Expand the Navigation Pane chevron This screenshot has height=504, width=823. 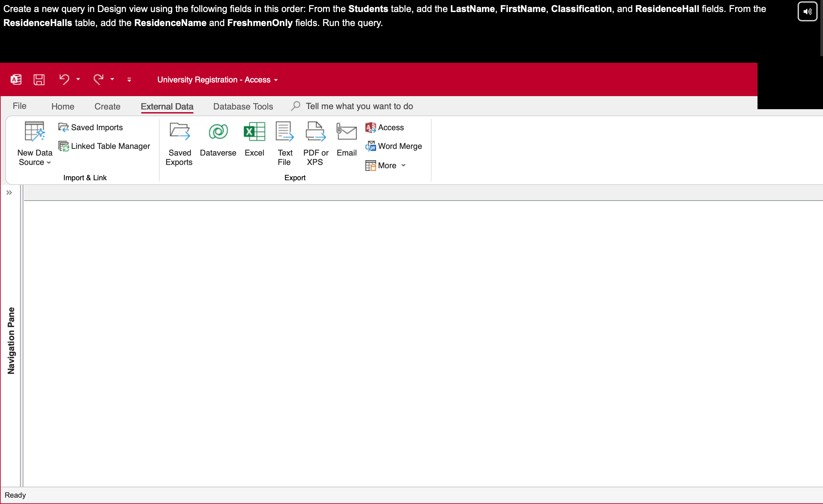coord(9,193)
